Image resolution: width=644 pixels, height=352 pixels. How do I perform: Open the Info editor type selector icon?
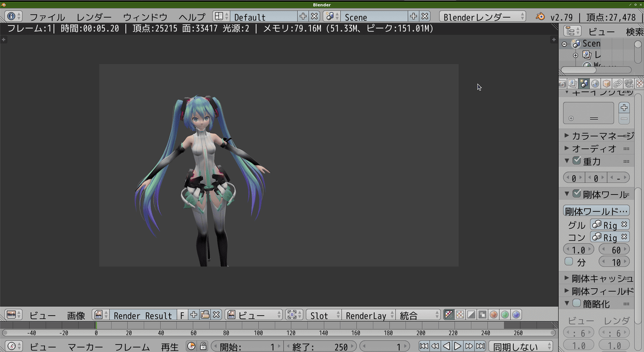[13, 17]
